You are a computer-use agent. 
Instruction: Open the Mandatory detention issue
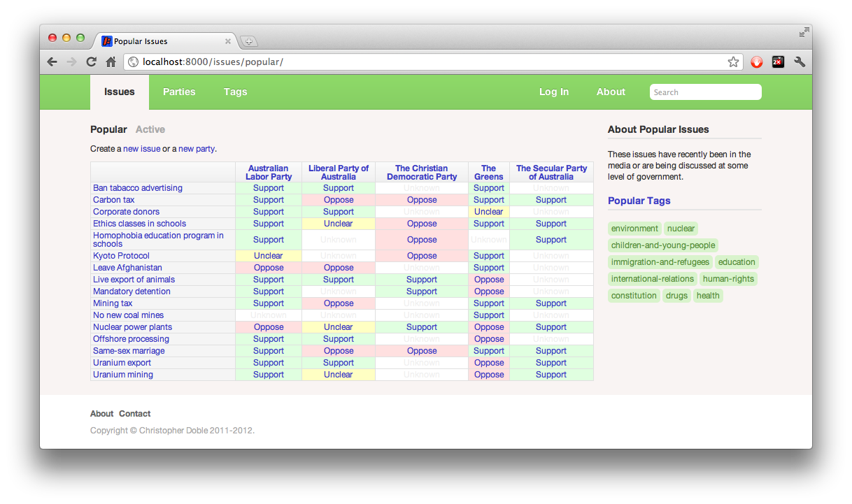point(132,291)
